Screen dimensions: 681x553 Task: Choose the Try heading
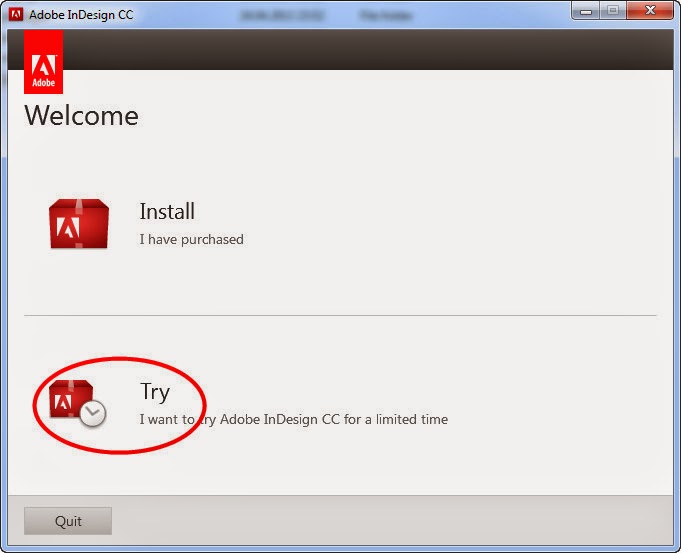click(x=155, y=392)
